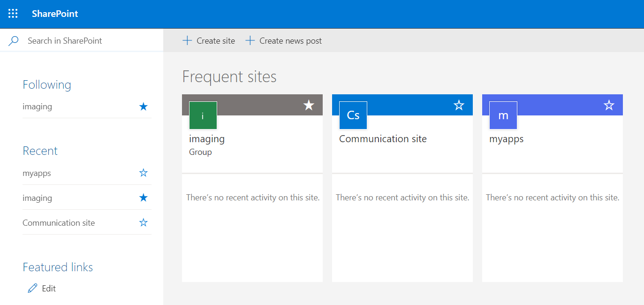Follow Communication site in Recent via star
Image resolution: width=644 pixels, height=305 pixels.
click(144, 223)
